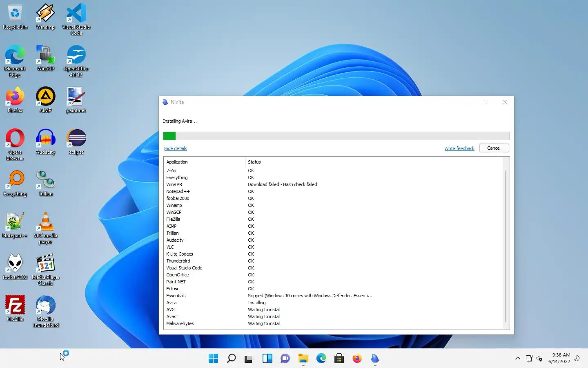Select Mozilla Thunderbird desktop icon
This screenshot has width=588, height=368.
click(x=45, y=312)
